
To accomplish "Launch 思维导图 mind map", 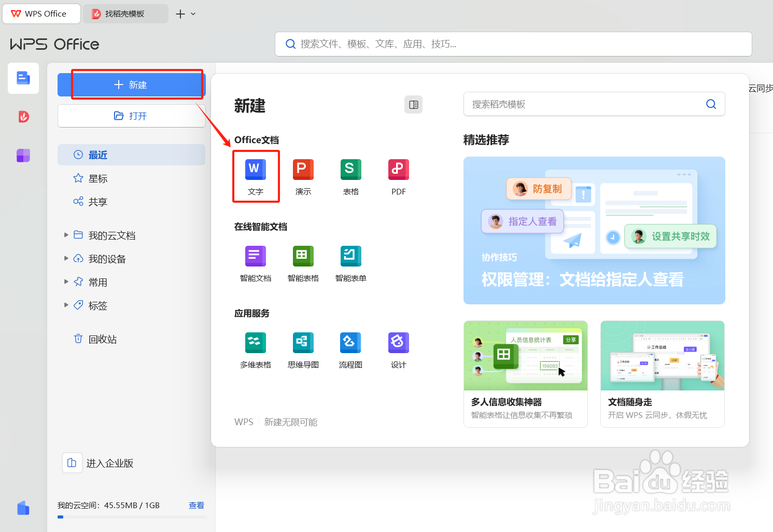I will coord(303,350).
